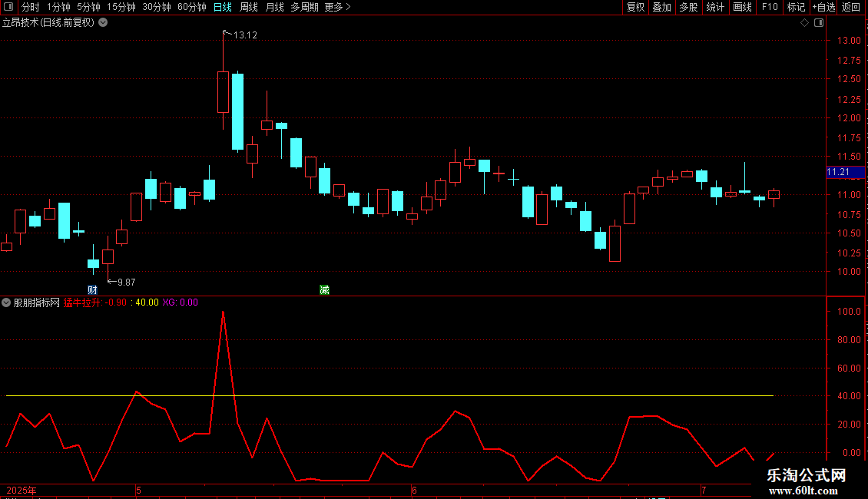Select the 5分钟 timeframe

coord(88,7)
